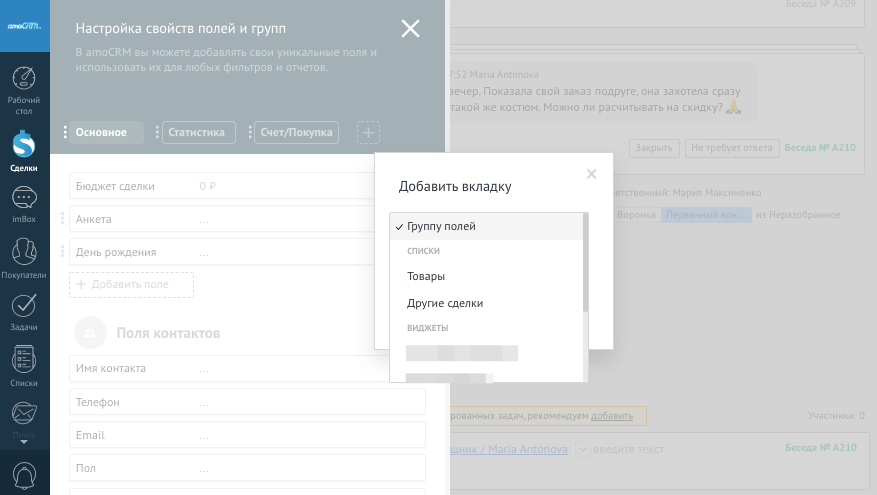Open the Списки sidebar icon
877x495 pixels.
(x=24, y=361)
